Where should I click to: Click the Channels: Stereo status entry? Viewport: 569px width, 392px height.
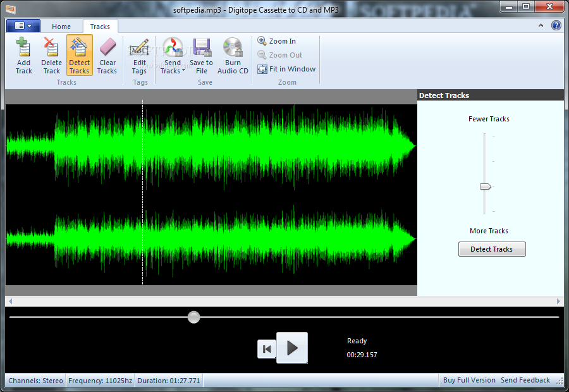[35, 381]
